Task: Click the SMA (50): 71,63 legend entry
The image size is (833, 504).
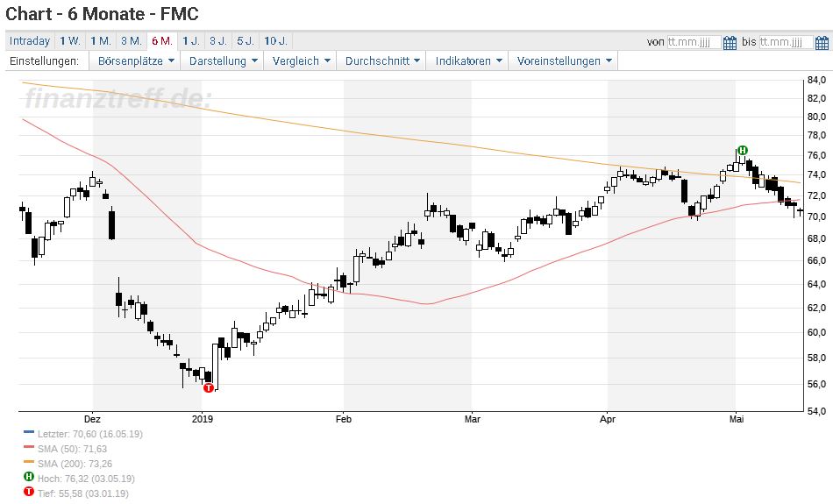Action: point(72,449)
